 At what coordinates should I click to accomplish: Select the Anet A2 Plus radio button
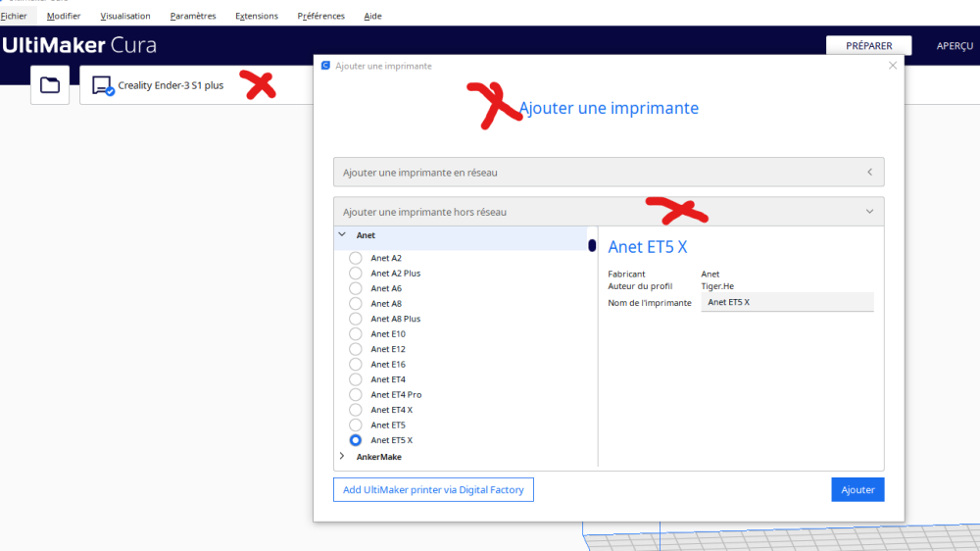356,274
